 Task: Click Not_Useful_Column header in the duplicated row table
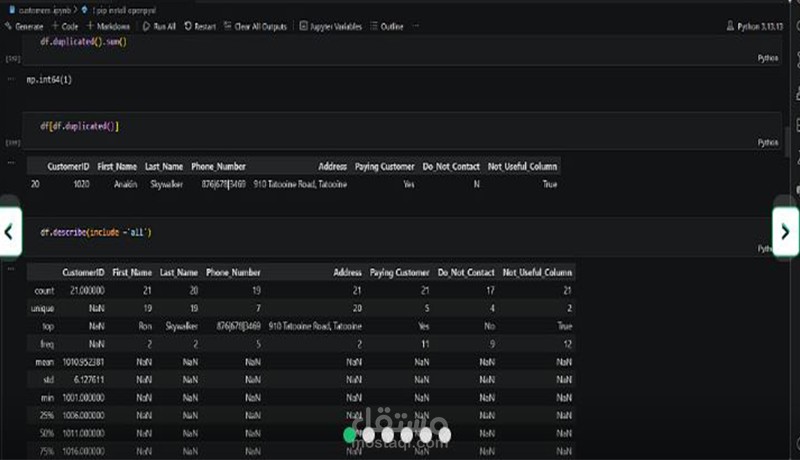(x=522, y=167)
